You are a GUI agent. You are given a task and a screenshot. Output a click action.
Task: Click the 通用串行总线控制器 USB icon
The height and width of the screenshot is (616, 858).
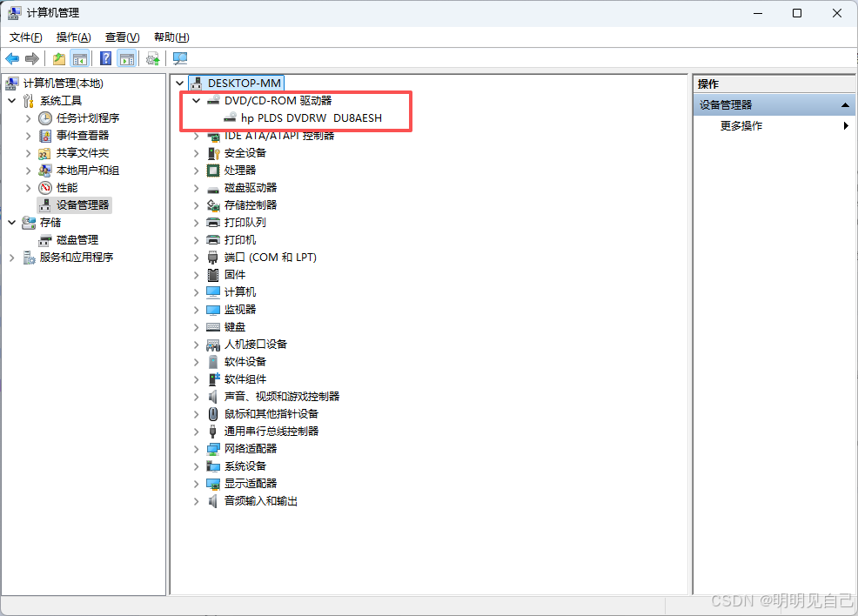pos(213,432)
